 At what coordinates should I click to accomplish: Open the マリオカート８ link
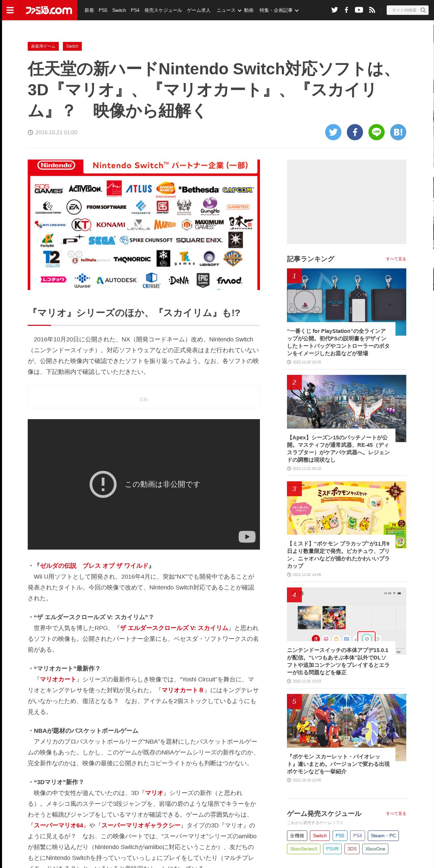pos(183,690)
